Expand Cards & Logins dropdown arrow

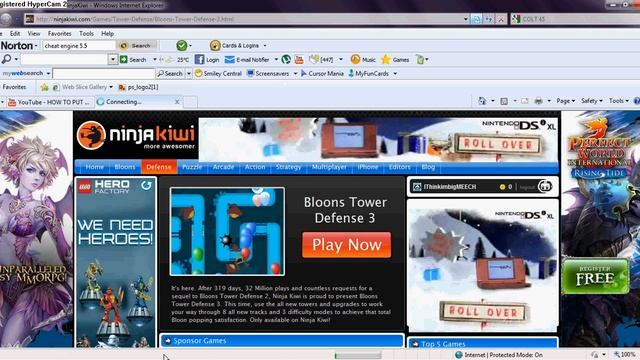pyautogui.click(x=265, y=46)
